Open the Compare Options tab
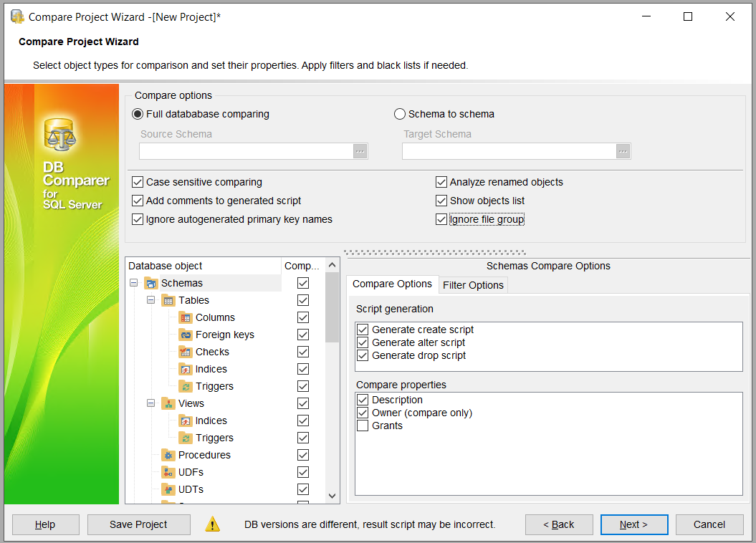Screen dimensions: 756x543 392,284
